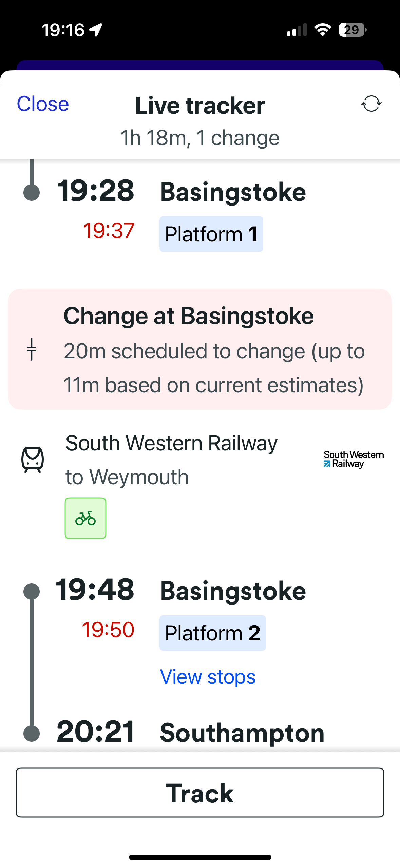Tap the Platform 2 badge
Viewport: 400px width, 868px height.
coord(212,633)
